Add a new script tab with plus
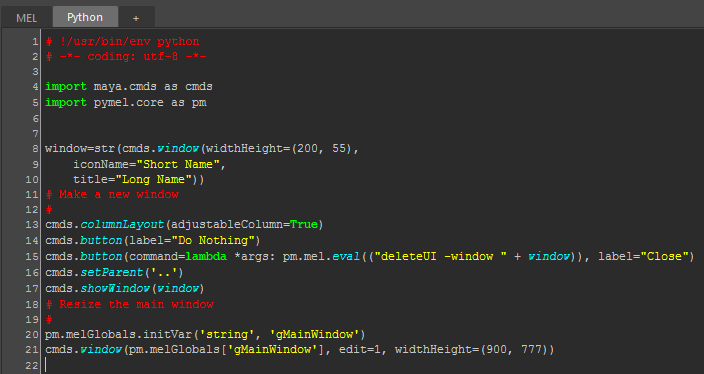Screen dimensions: 704x374 [136, 18]
